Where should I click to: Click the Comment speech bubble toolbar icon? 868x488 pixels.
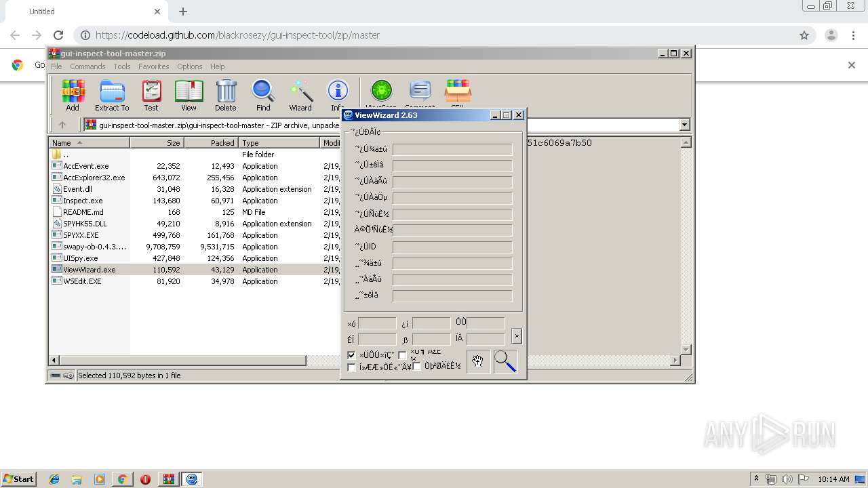(x=420, y=92)
